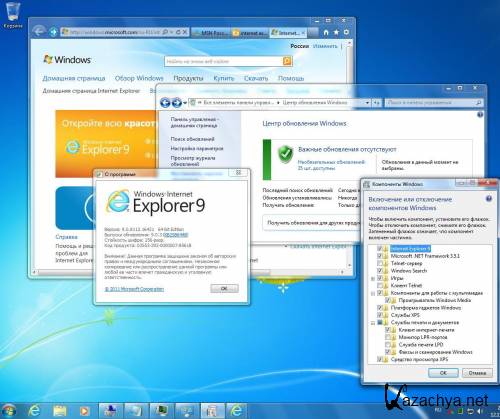This screenshot has height=419, width=500.
Task: Select Средство просмотра XPS row
Action: click(419, 359)
